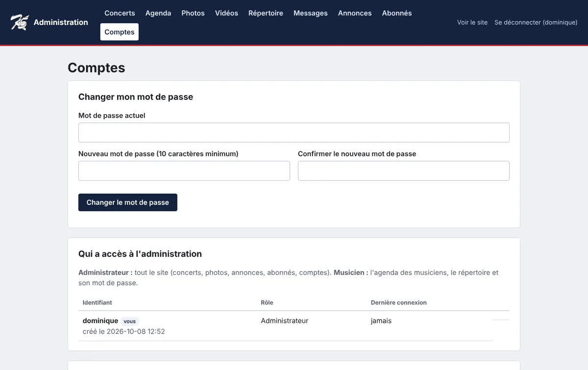Click the Qui a accès à l'administration heading
The width and height of the screenshot is (588, 370).
point(140,254)
